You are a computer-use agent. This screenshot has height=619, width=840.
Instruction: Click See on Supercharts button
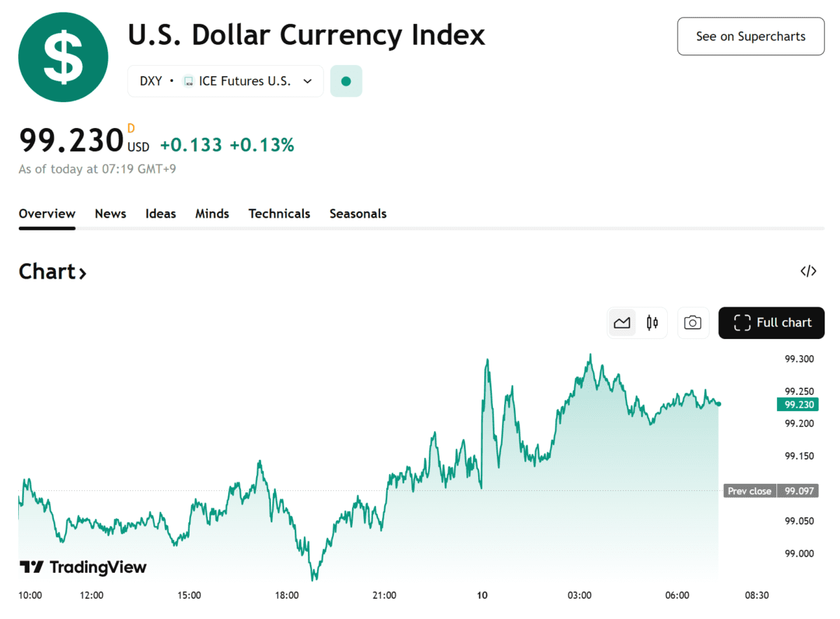tap(750, 36)
